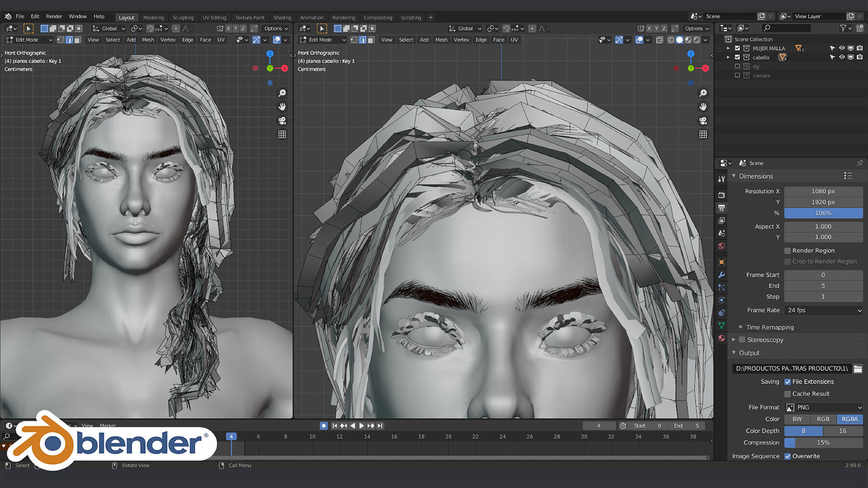Open the Window menu
Viewport: 868px width, 488px height.
tap(78, 16)
